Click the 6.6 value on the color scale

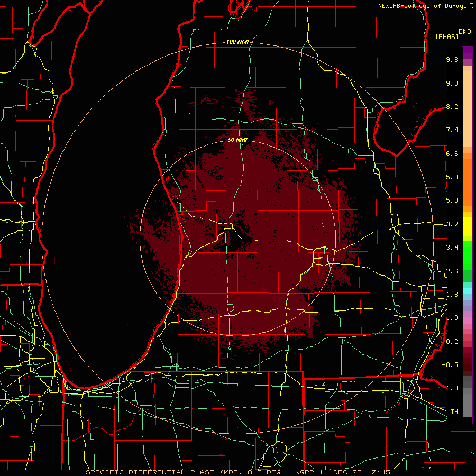(x=452, y=153)
